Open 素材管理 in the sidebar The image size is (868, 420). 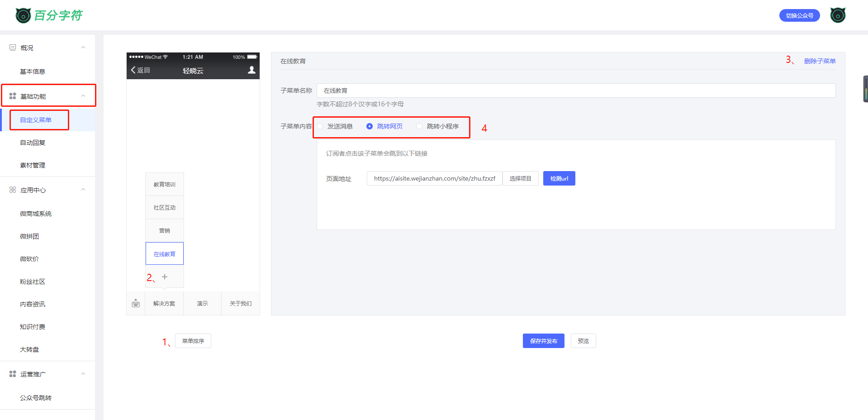(x=33, y=165)
